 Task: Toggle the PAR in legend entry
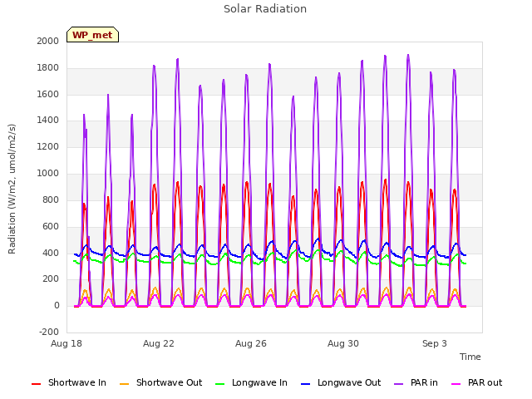coord(416,382)
